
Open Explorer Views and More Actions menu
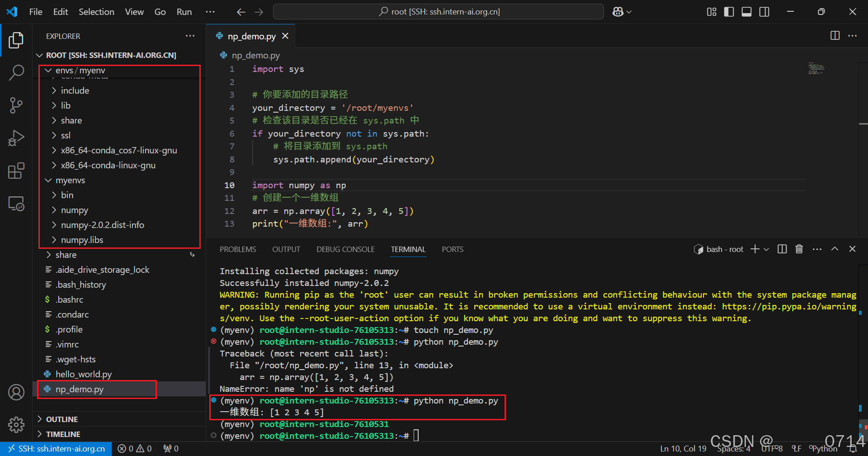tap(190, 36)
